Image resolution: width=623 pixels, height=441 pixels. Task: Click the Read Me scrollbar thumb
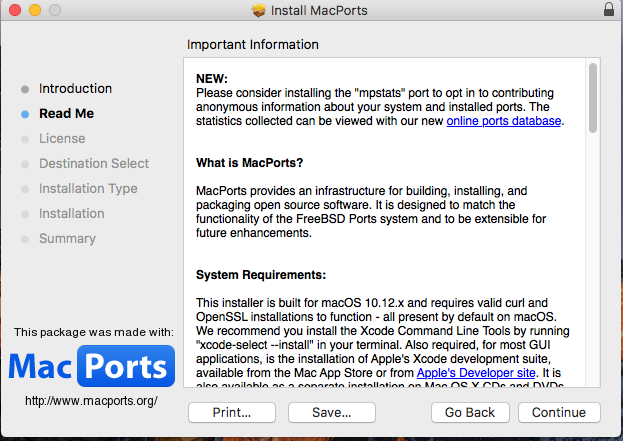click(x=593, y=98)
